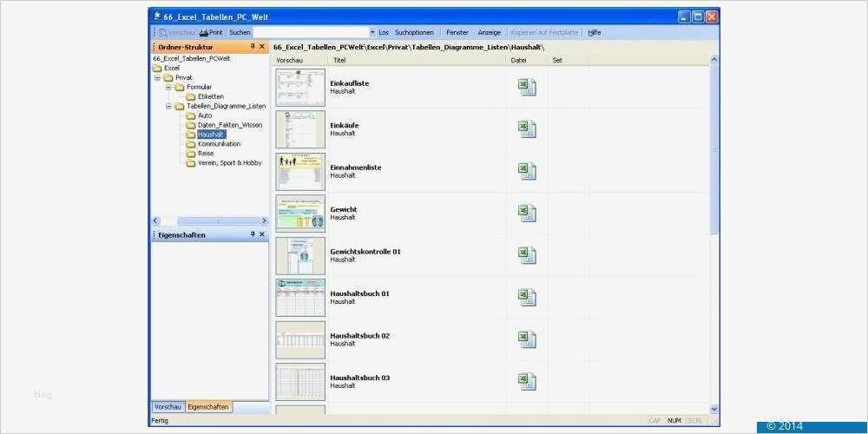Click folder tree horizontal scroll-left arrow
The width and height of the screenshot is (868, 434).
click(155, 220)
